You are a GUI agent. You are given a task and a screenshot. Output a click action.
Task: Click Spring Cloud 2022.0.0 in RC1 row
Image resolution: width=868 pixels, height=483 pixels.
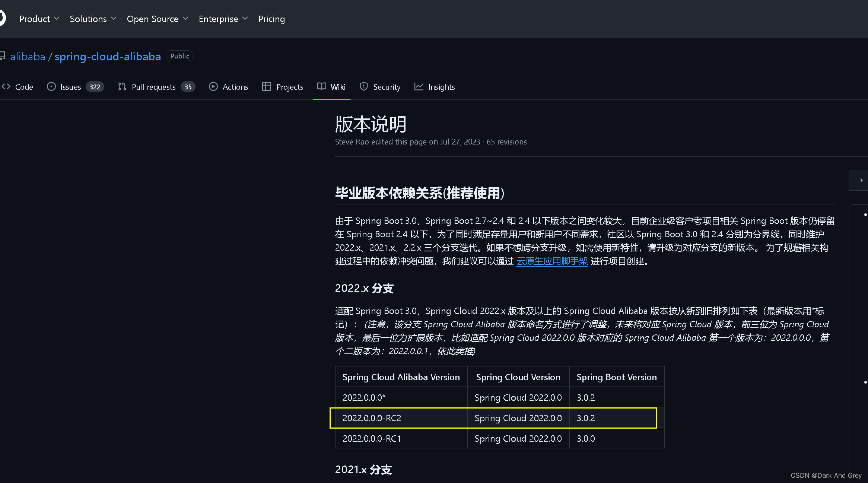coord(518,439)
